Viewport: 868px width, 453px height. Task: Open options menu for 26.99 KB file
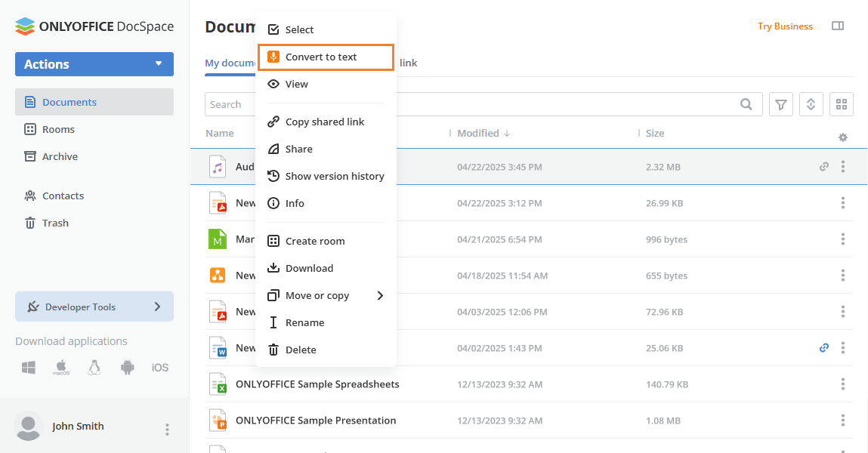(843, 203)
